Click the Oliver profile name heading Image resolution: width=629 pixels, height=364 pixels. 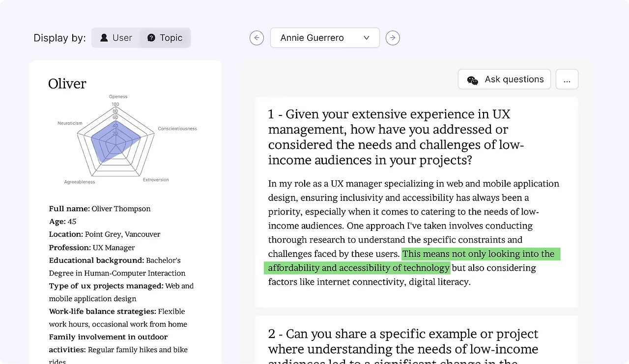pos(67,84)
